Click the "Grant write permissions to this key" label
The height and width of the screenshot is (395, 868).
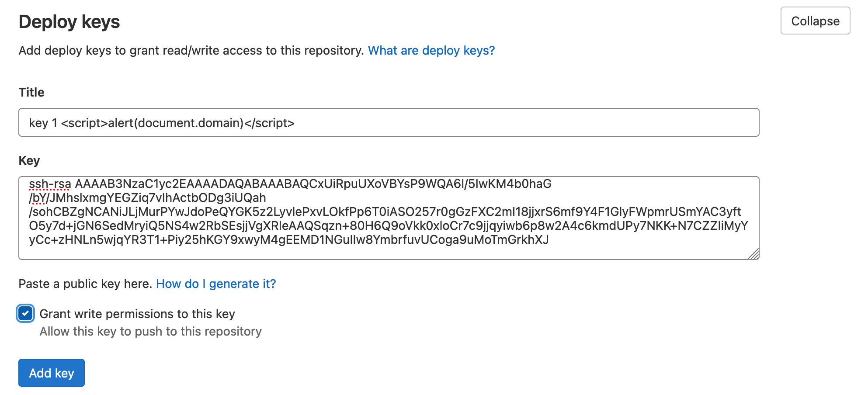coord(137,314)
